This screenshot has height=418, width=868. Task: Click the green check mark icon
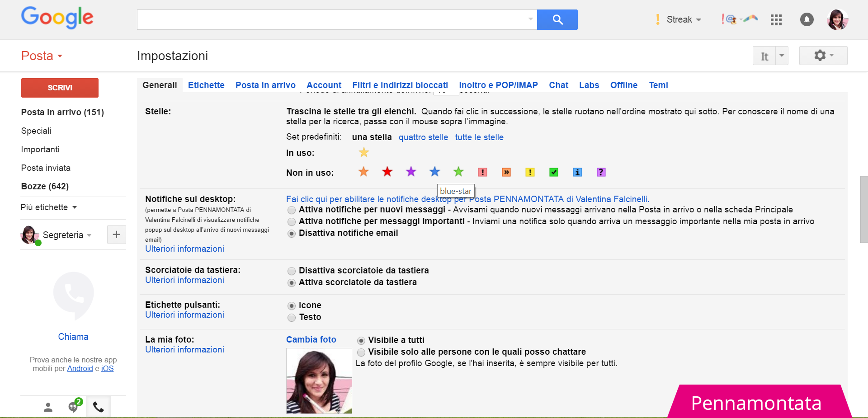coord(553,172)
